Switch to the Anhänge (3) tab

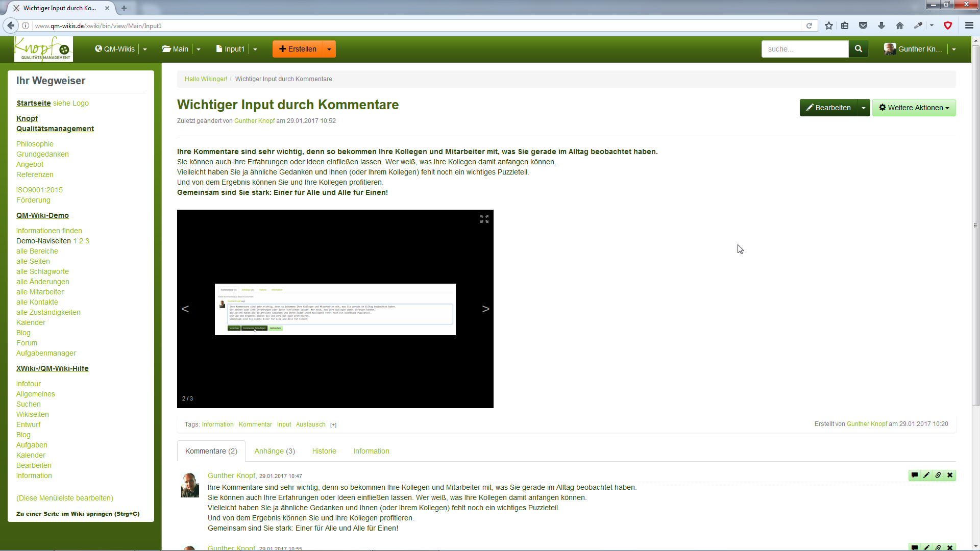[x=275, y=451]
